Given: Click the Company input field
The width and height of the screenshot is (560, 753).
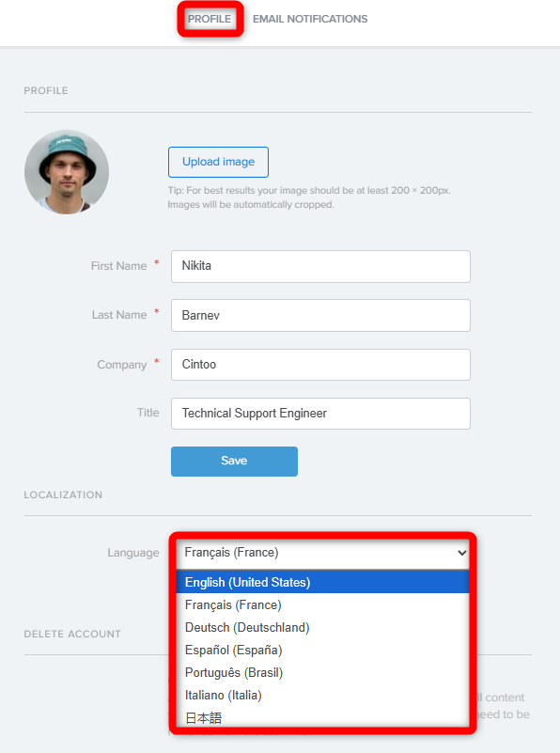Looking at the screenshot, I should coord(320,365).
